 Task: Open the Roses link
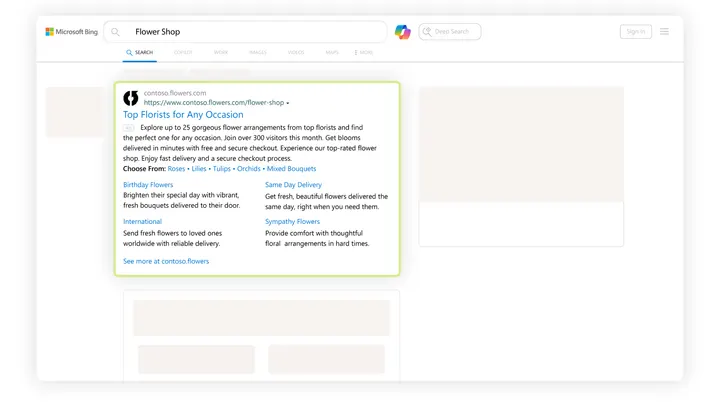[176, 169]
